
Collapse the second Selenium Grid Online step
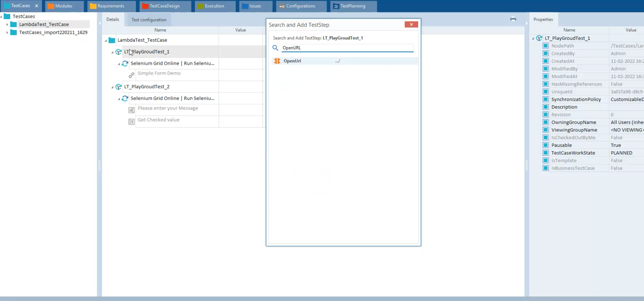[x=119, y=99]
